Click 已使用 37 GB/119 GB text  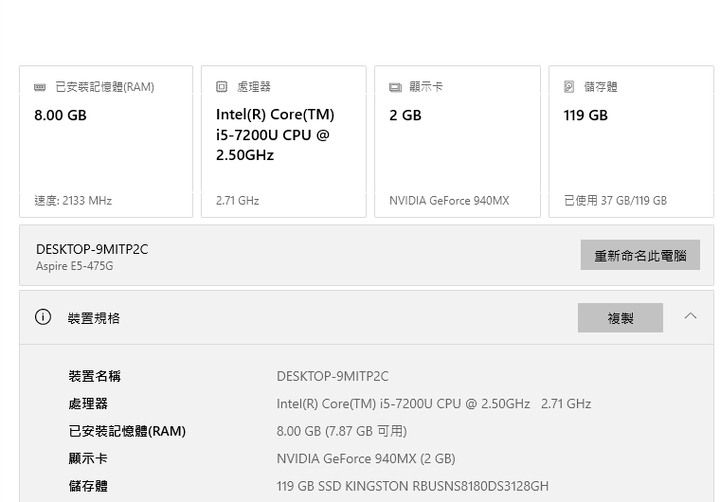(x=615, y=201)
